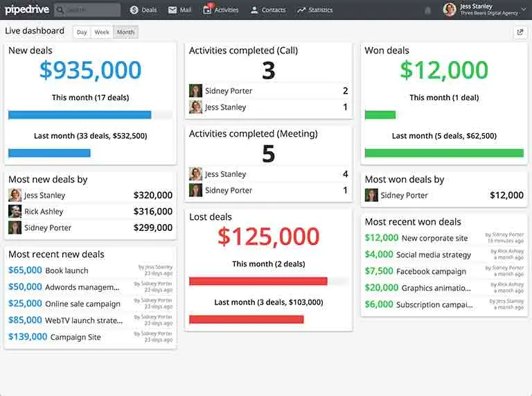Select Rick Ashley in Most new deals by

[x=44, y=212]
